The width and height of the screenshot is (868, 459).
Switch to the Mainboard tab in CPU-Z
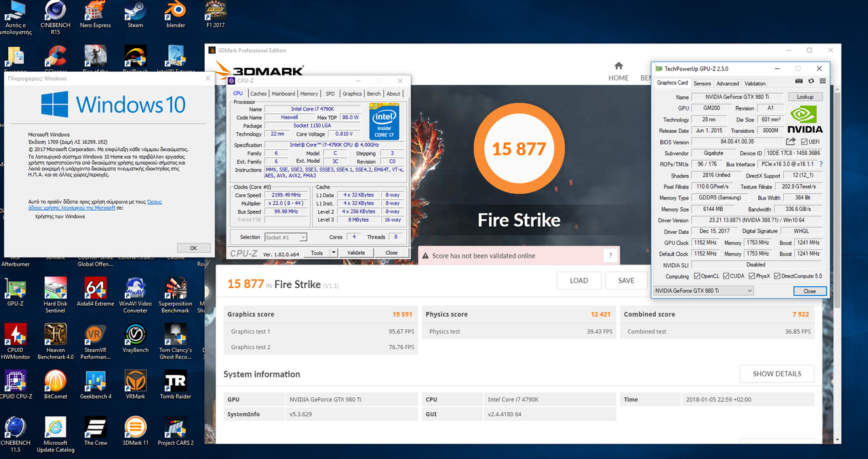tap(283, 94)
